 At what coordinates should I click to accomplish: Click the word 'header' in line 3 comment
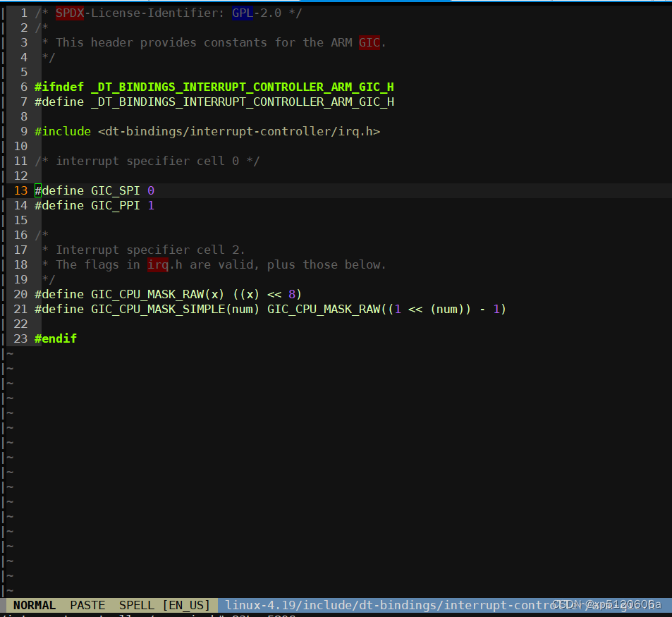pos(112,42)
